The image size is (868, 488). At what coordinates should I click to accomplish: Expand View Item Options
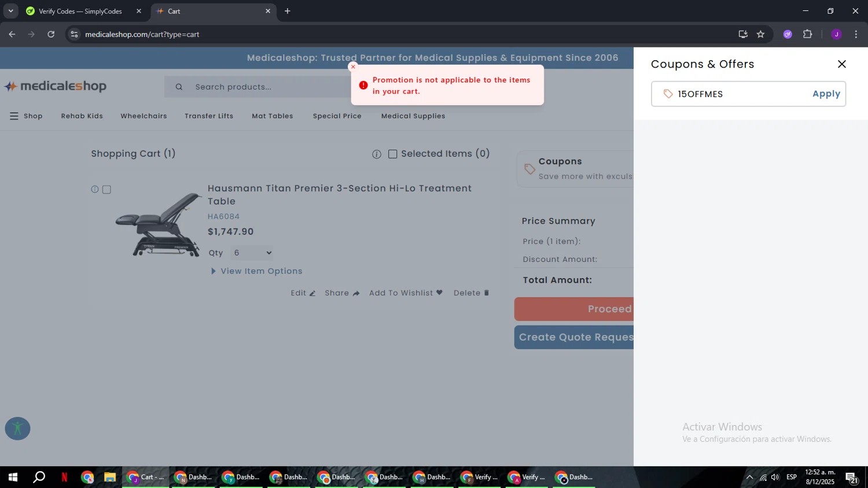click(256, 271)
